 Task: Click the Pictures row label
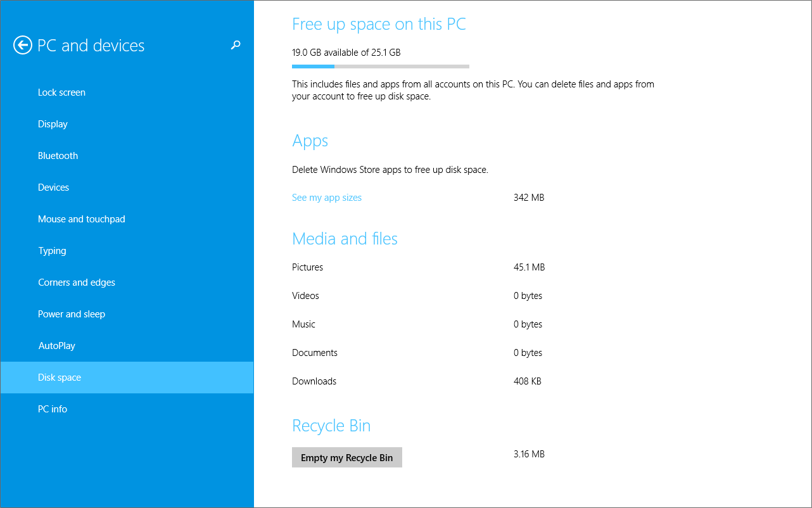(x=308, y=267)
